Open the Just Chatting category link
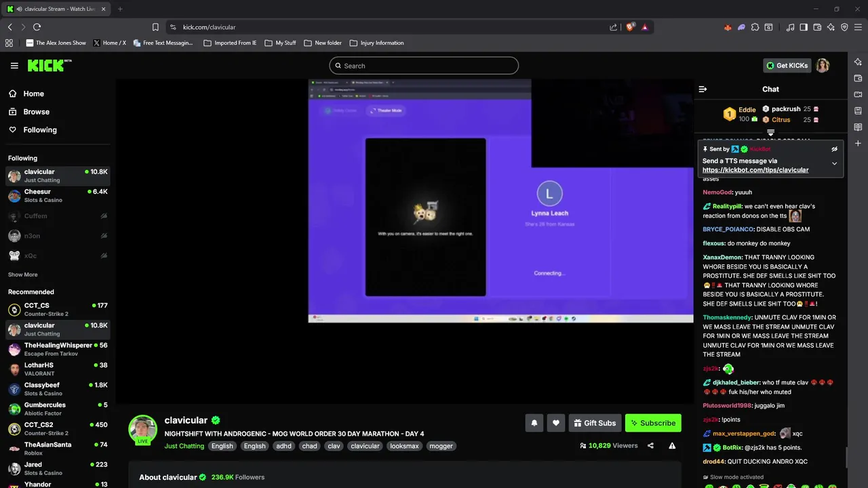 (184, 446)
